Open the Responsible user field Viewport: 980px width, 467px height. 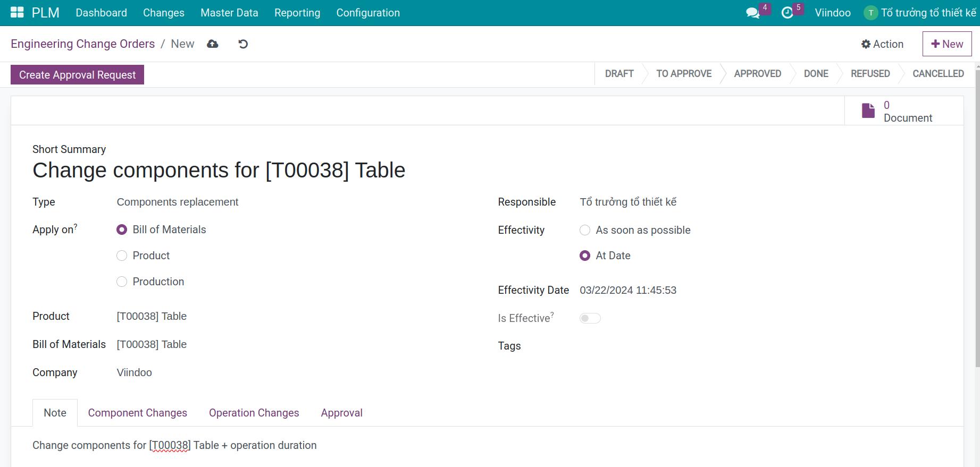pos(760,202)
